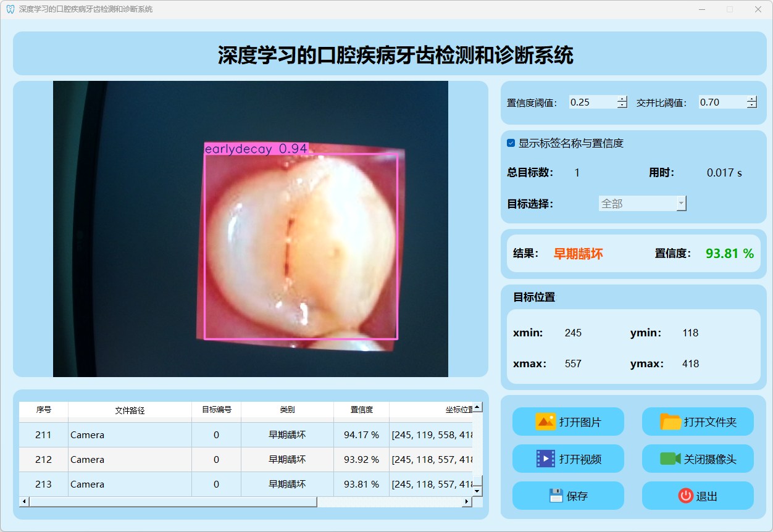
Task: Click the green camera icon to close camera
Action: click(x=670, y=459)
